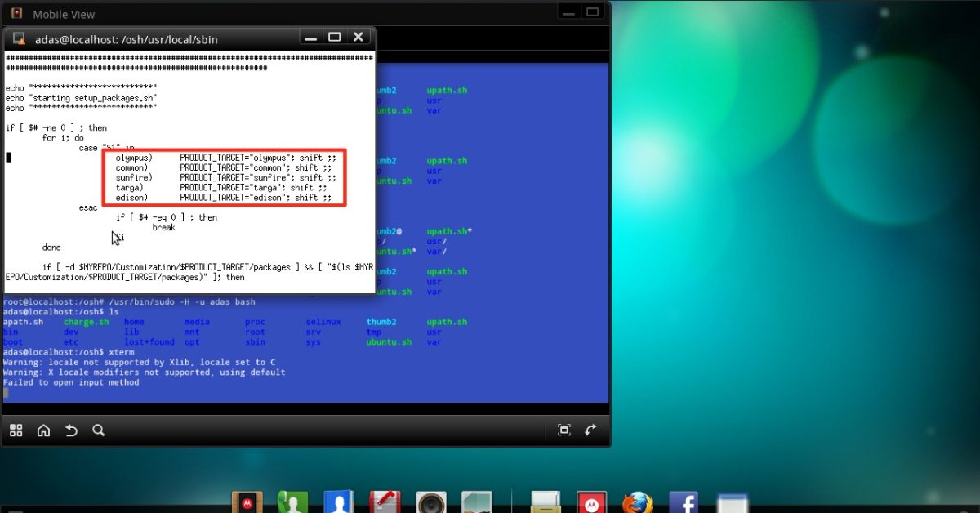980x513 pixels.
Task: Open the file manager dock icon
Action: point(546,502)
